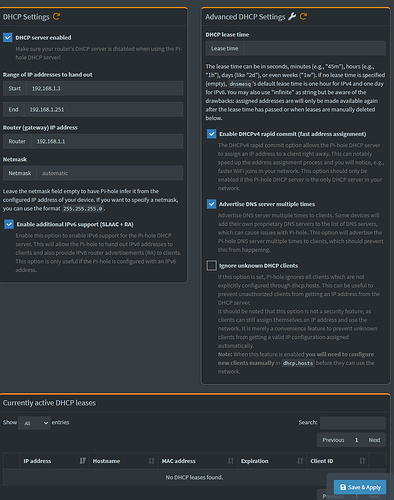Click the dhcp.hosts code text

click(298, 363)
